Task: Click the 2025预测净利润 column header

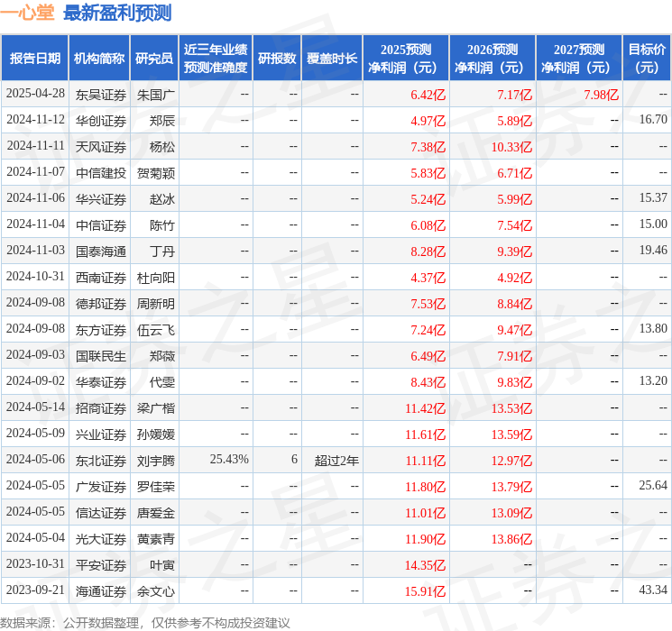Action: click(406, 58)
